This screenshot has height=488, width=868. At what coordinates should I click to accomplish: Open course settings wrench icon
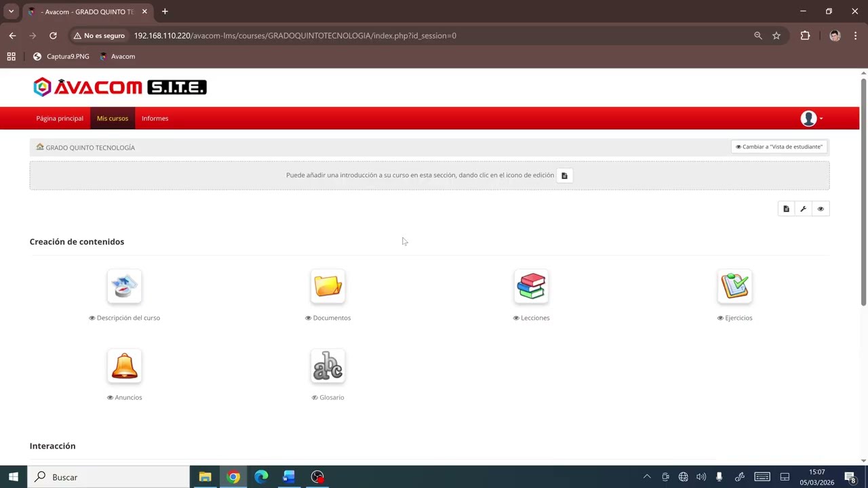pos(804,209)
